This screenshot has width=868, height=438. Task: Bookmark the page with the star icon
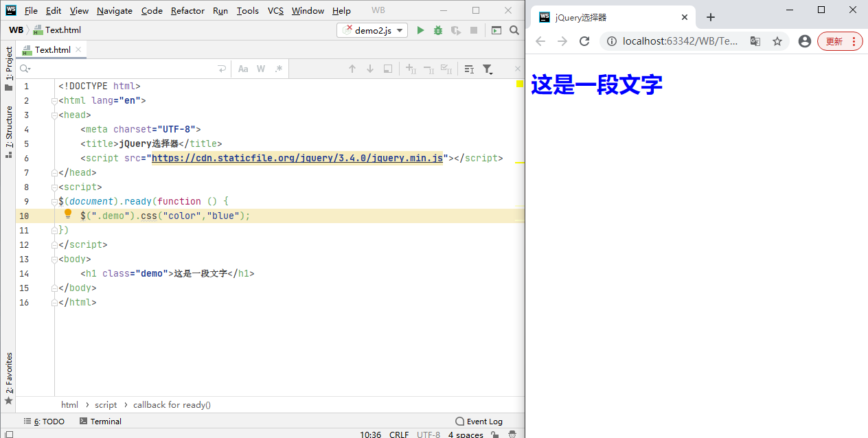pyautogui.click(x=777, y=41)
